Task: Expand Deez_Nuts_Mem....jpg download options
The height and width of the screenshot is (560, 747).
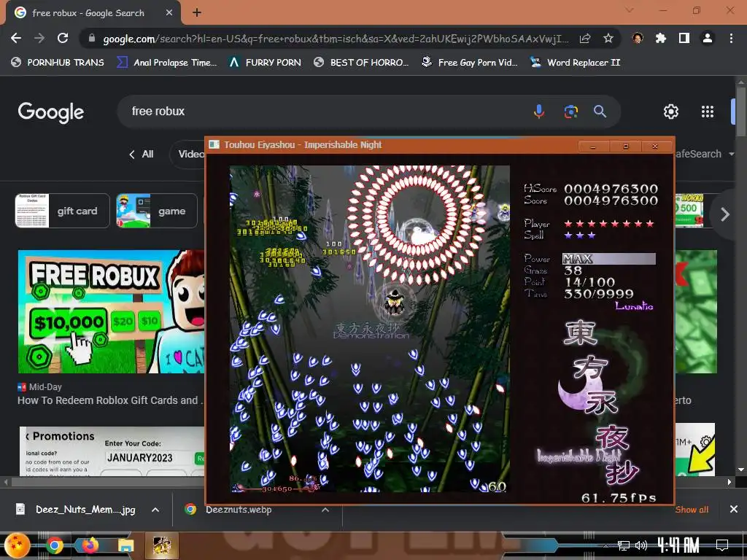Action: [155, 510]
